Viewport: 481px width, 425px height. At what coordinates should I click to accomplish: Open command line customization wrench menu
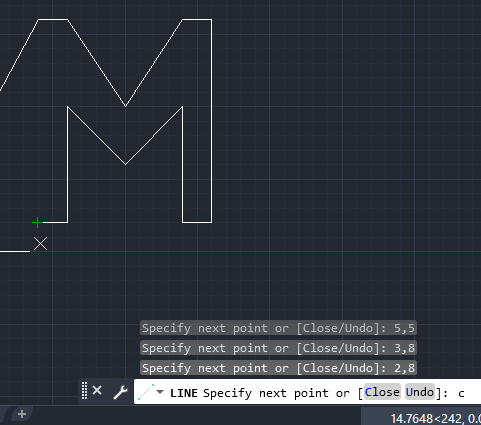point(120,392)
